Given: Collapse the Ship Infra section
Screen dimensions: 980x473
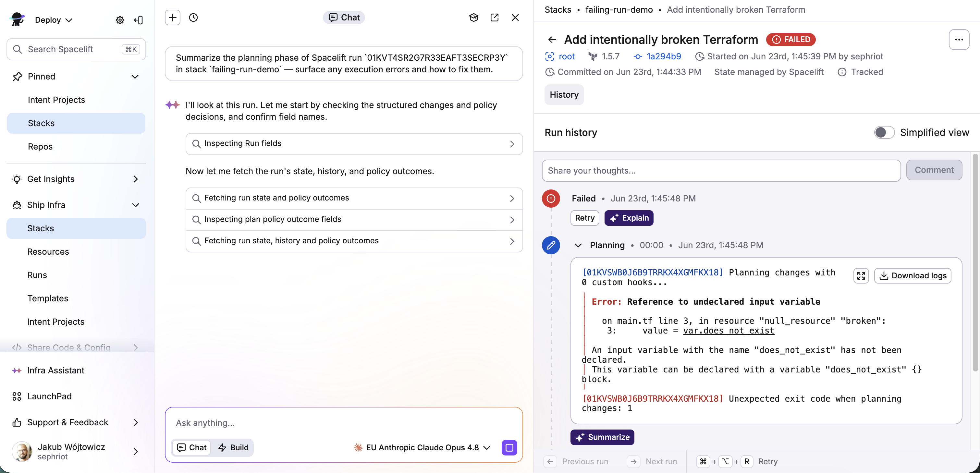Looking at the screenshot, I should point(135,205).
